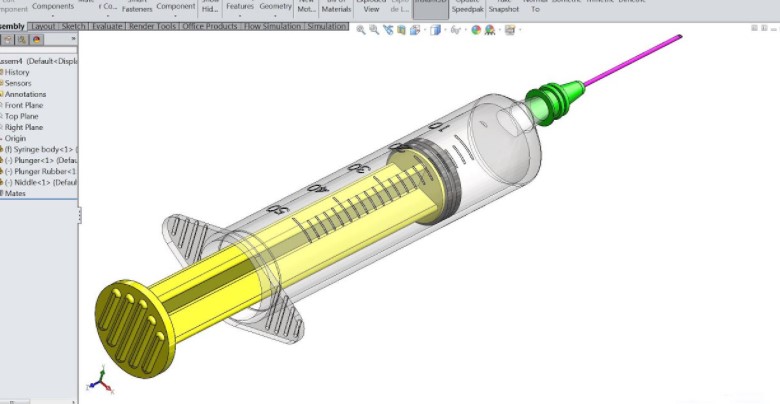Open the Apply Scene icon
This screenshot has height=404, width=780.
(490, 30)
